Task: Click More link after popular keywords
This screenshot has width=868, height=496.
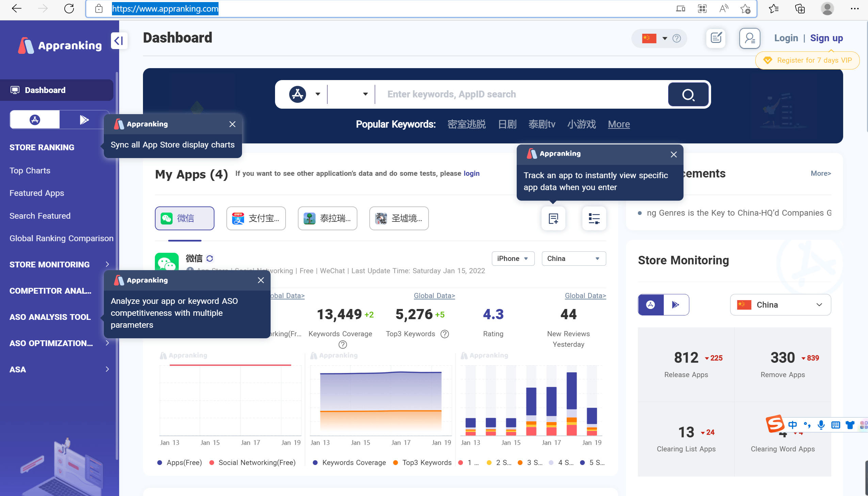Action: [618, 124]
